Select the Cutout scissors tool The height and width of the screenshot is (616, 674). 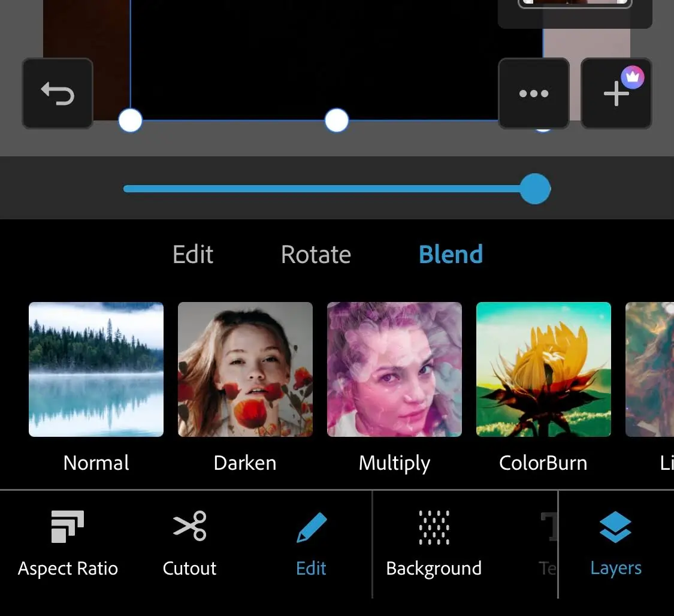[189, 543]
